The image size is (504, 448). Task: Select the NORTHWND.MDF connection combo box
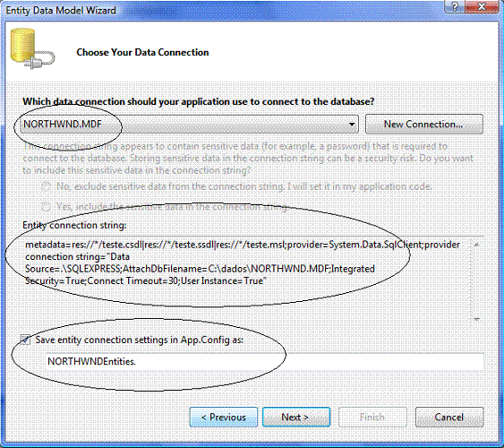click(189, 125)
